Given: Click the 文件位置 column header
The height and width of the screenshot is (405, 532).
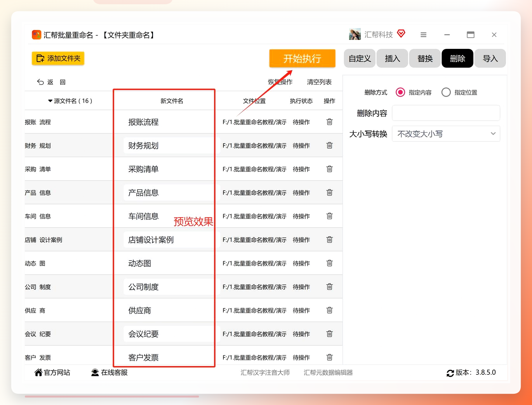Looking at the screenshot, I should click(x=254, y=101).
